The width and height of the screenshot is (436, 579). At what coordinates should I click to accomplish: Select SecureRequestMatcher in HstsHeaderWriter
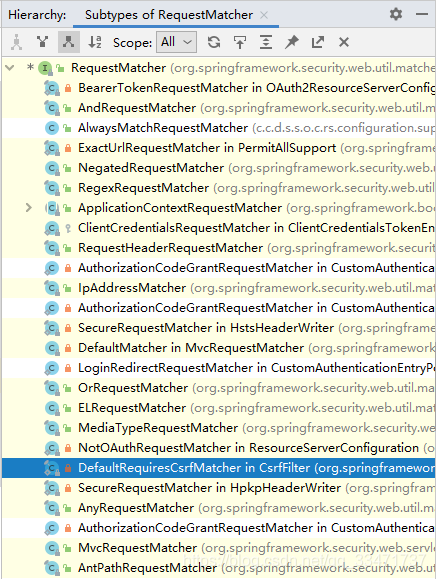219,328
